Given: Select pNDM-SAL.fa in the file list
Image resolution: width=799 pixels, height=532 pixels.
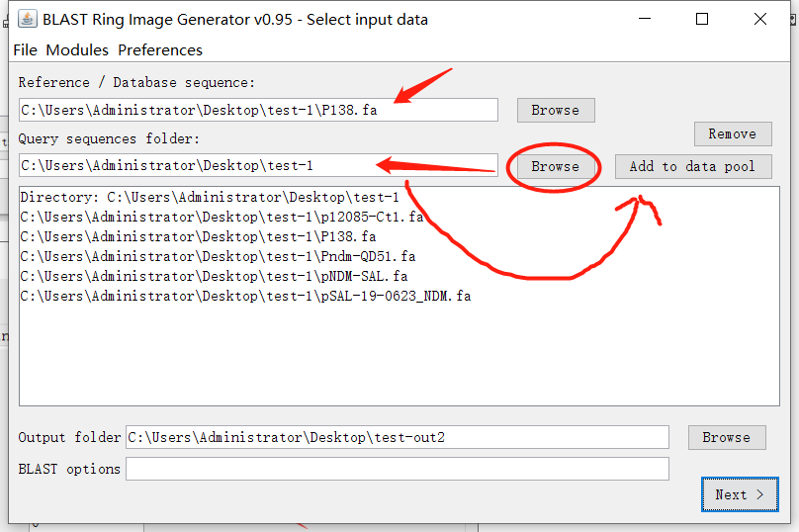Looking at the screenshot, I should click(214, 276).
